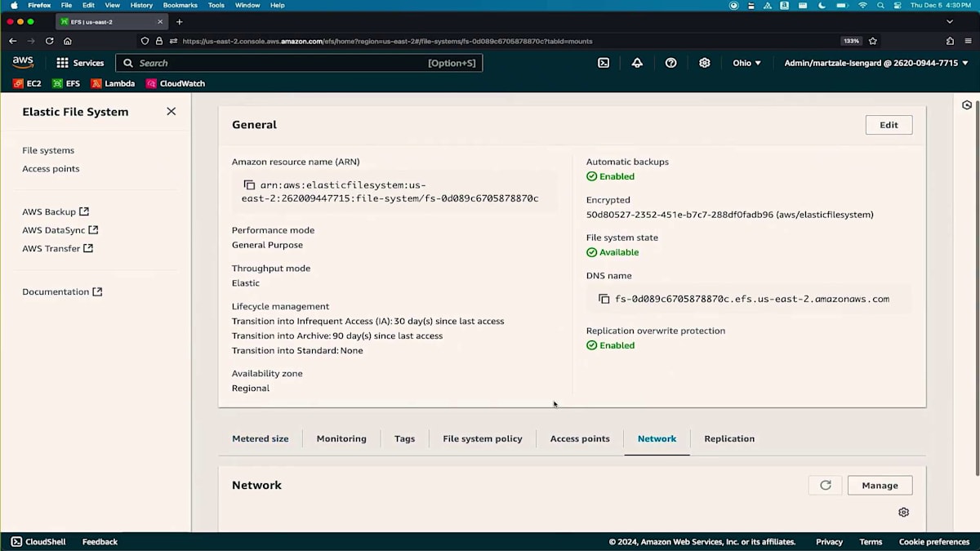Screen dimensions: 980x551
Task: Focus the AWS search field
Action: (299, 63)
